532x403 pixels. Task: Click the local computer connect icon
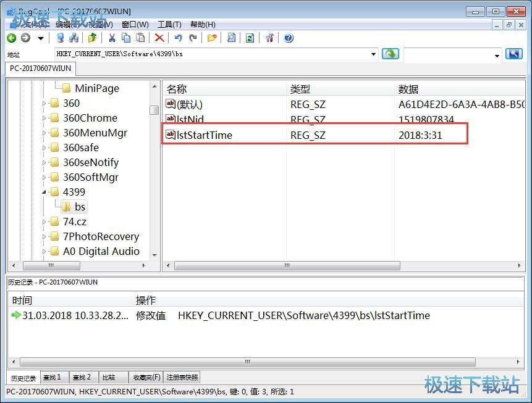click(60, 38)
